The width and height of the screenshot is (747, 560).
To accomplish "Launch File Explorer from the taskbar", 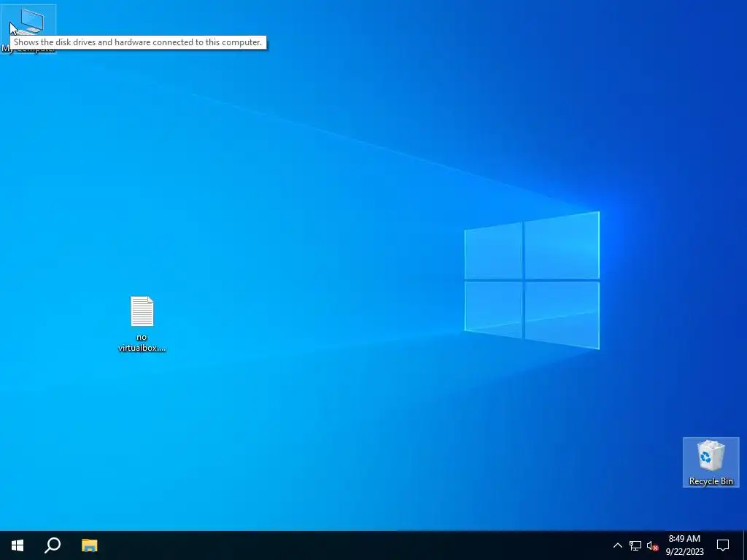I will pos(89,545).
